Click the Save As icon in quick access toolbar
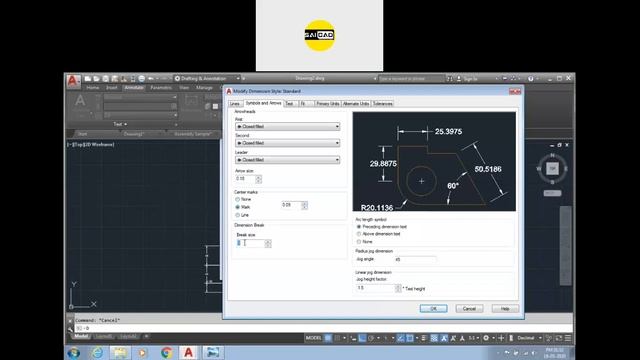Image resolution: width=640 pixels, height=360 pixels. click(x=115, y=78)
